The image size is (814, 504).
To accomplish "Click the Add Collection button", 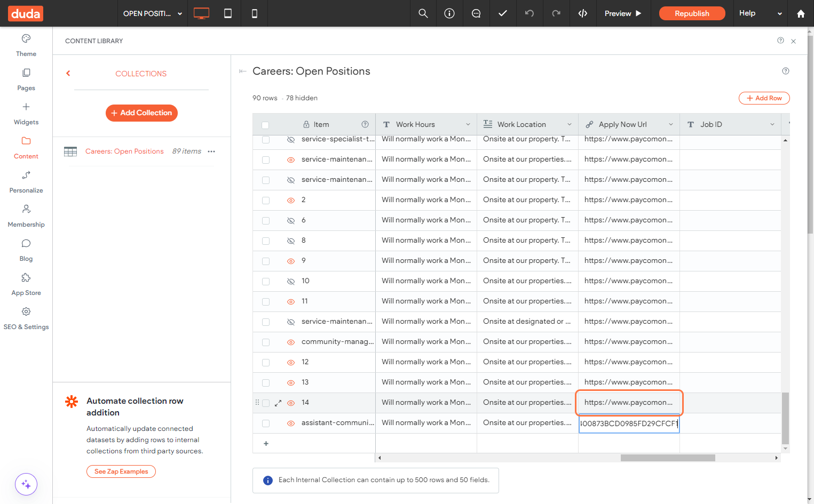I will click(x=141, y=113).
